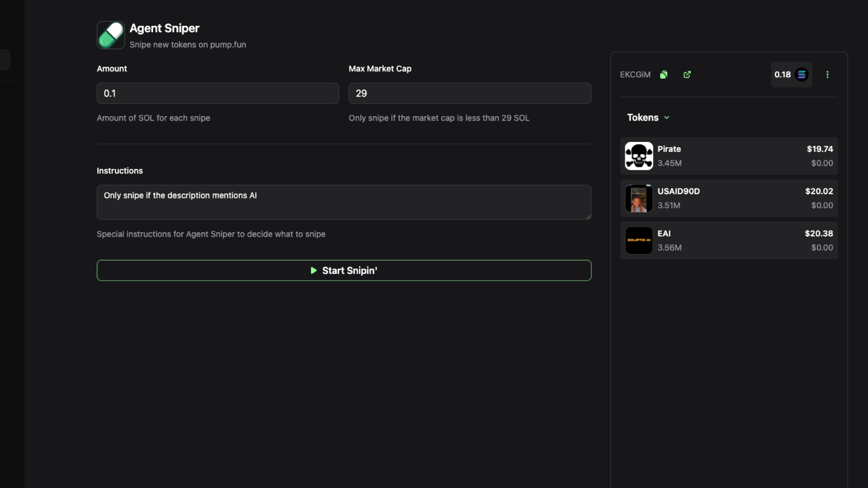Click the USAID90D token image
This screenshot has width=868, height=488.
639,198
